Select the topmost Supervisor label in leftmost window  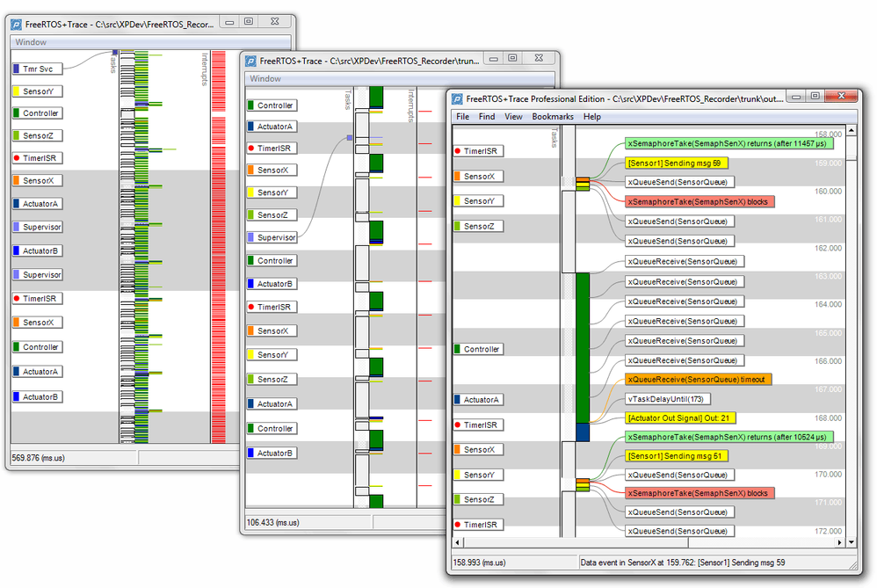click(x=37, y=227)
